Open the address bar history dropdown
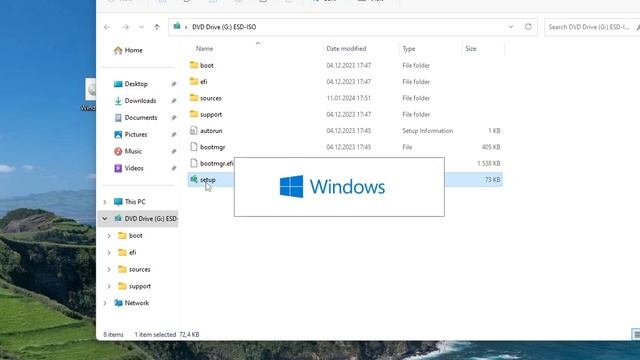 point(511,27)
